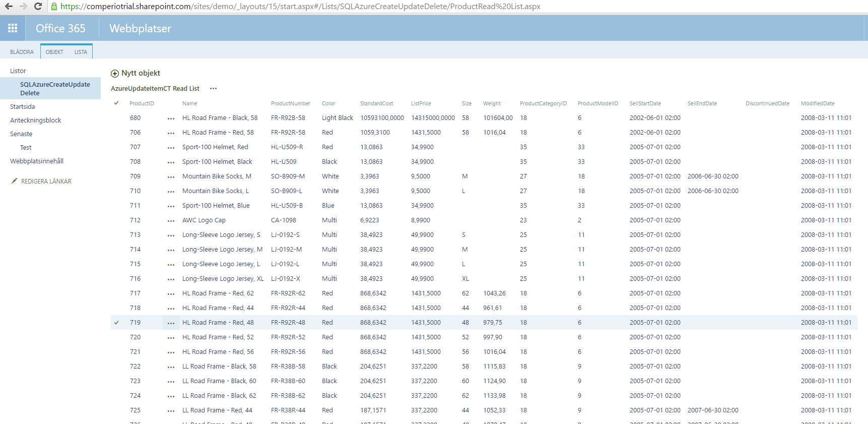This screenshot has width=868, height=424.
Task: Open ellipsis menu for Long-Sleeve Logo Jersey, S
Action: point(171,235)
